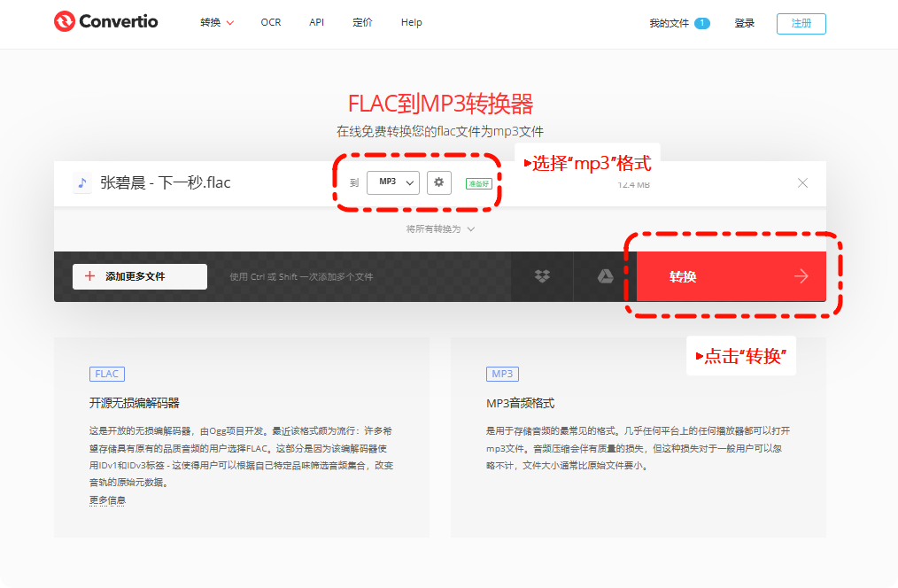Open 我的文件 my files
This screenshot has height=588, width=898.
pos(669,24)
